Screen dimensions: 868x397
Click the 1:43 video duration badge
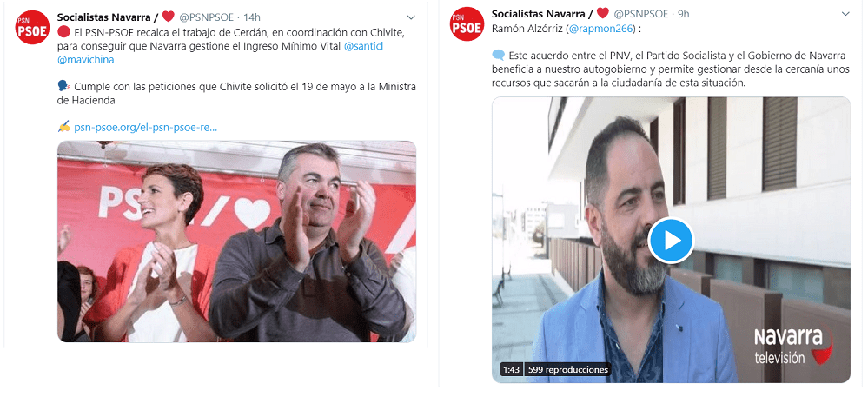pyautogui.click(x=512, y=369)
